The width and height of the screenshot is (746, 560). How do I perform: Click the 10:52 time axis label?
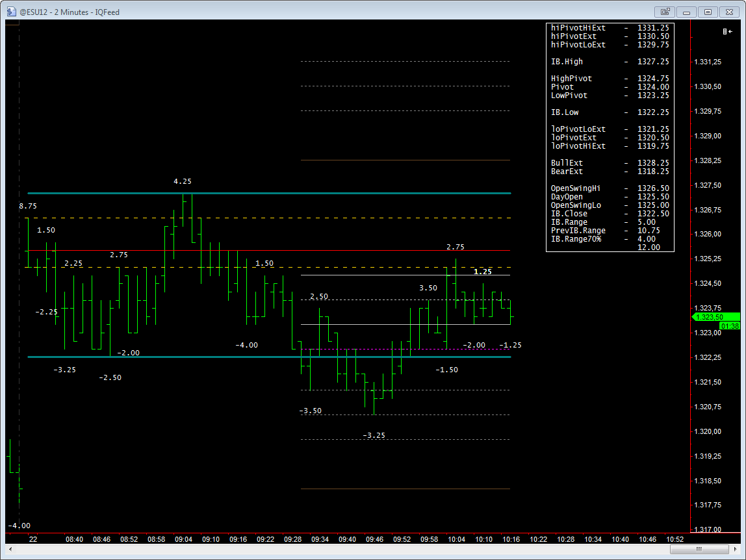coord(675,540)
